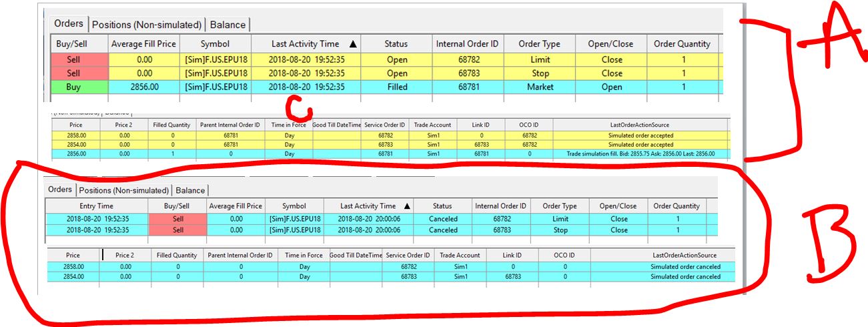The image size is (868, 327).
Task: Select the Open status cell for order 68782
Action: [396, 60]
